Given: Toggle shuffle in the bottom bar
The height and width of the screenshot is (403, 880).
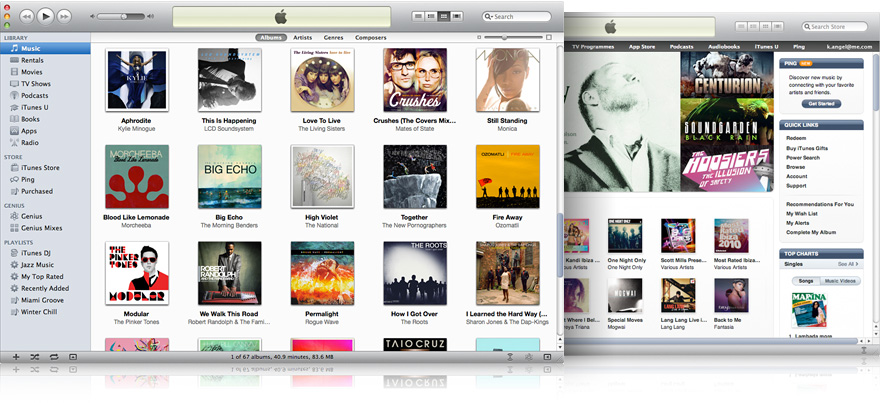Looking at the screenshot, I should (x=35, y=356).
